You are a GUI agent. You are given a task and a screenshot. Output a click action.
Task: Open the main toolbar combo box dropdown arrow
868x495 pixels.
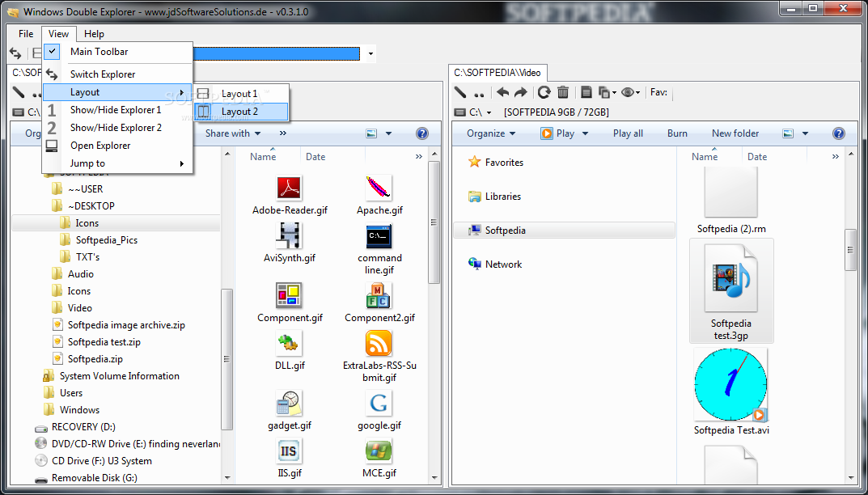[x=370, y=53]
